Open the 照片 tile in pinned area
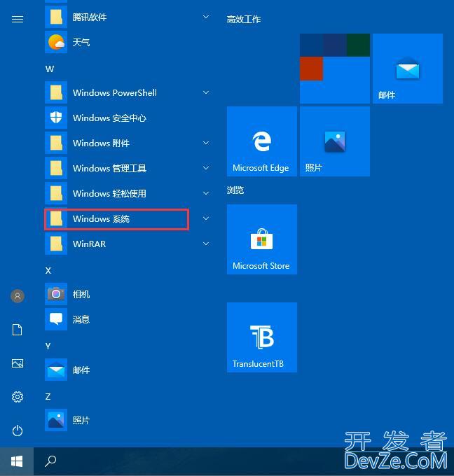Viewport: 454px width, 476px height. tap(334, 141)
